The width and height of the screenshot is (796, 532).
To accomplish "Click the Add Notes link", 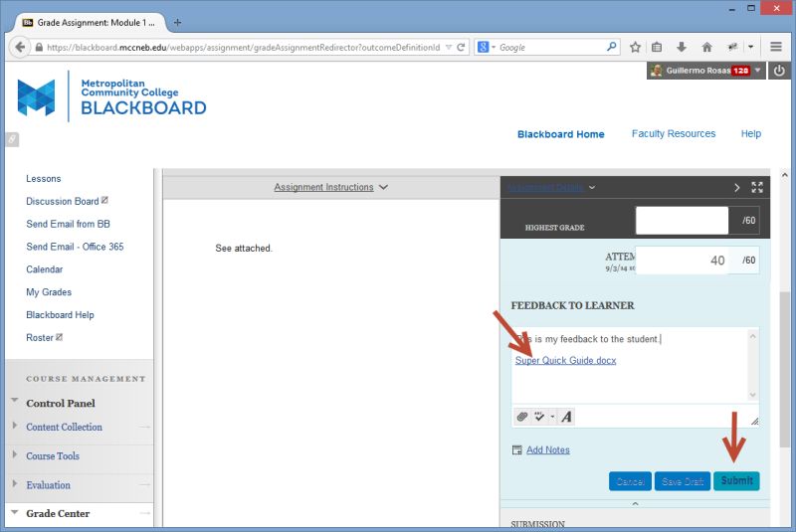I will [548, 449].
